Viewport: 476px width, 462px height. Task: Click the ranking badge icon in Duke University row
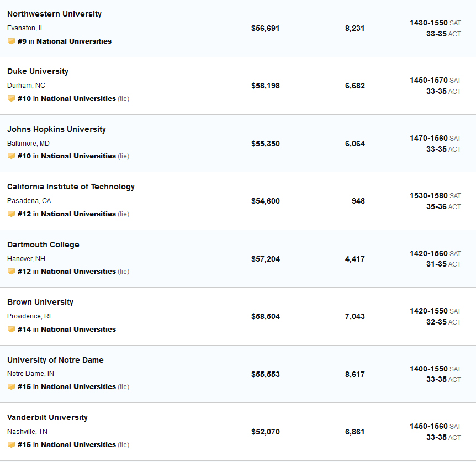pos(11,99)
